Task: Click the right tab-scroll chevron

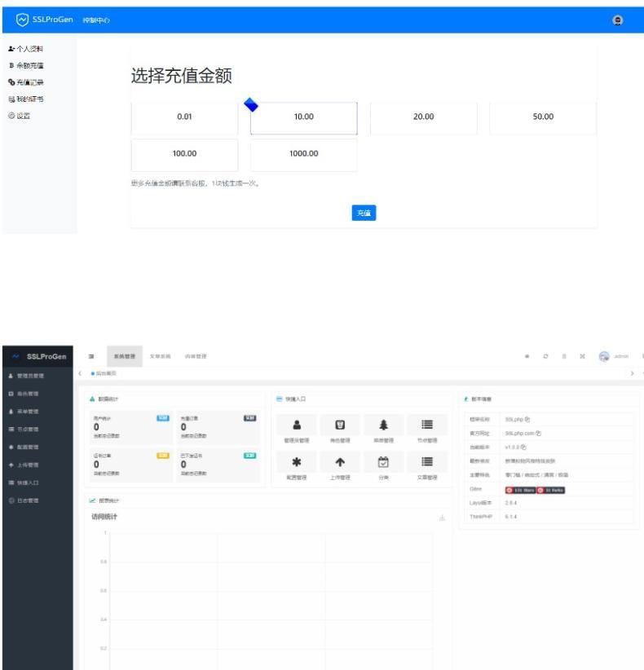Action: [x=632, y=373]
